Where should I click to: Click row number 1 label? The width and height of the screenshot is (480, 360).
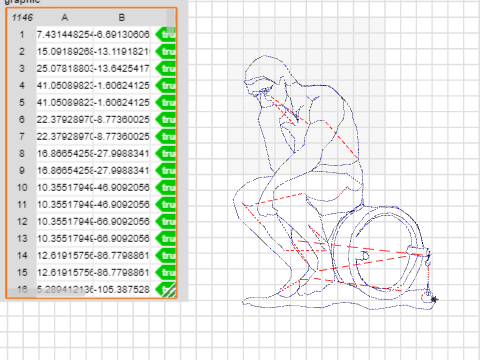pos(22,34)
